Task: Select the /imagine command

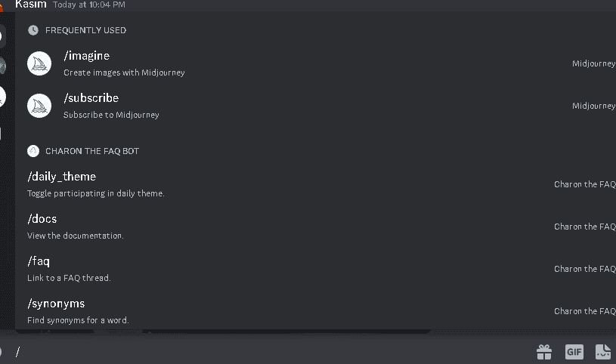Action: click(x=316, y=63)
